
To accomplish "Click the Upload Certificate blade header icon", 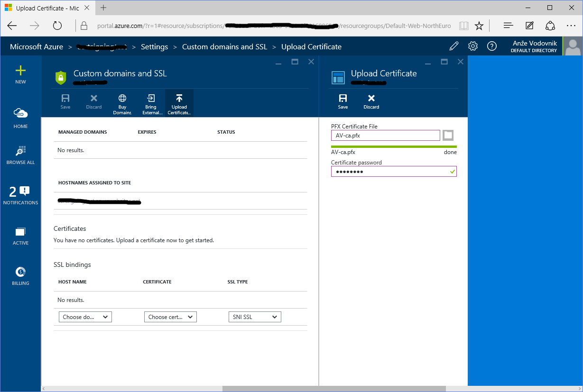I will tap(338, 78).
